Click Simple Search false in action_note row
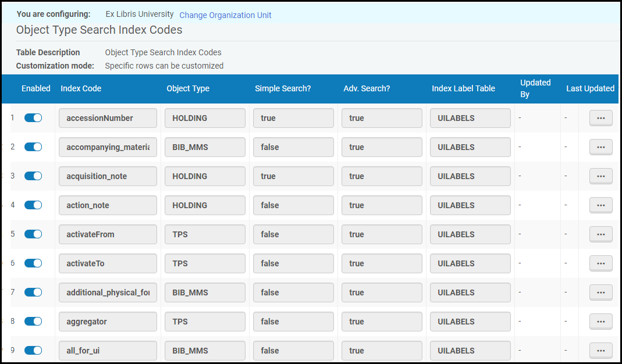Viewport: 622px width, 364px height. coord(294,205)
